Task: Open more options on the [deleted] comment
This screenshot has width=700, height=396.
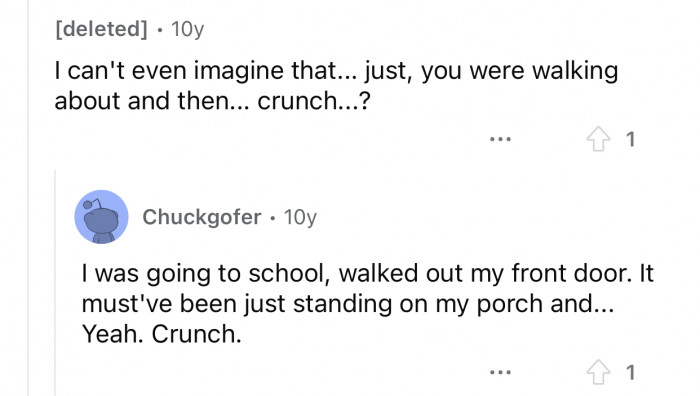Action: [x=500, y=139]
